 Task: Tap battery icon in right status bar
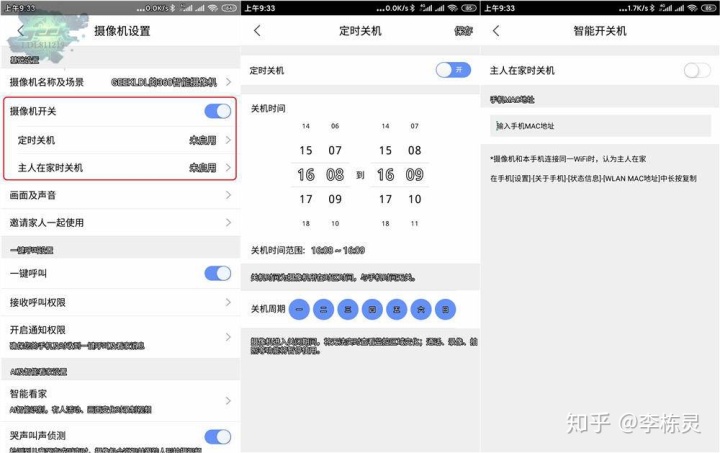click(x=709, y=8)
